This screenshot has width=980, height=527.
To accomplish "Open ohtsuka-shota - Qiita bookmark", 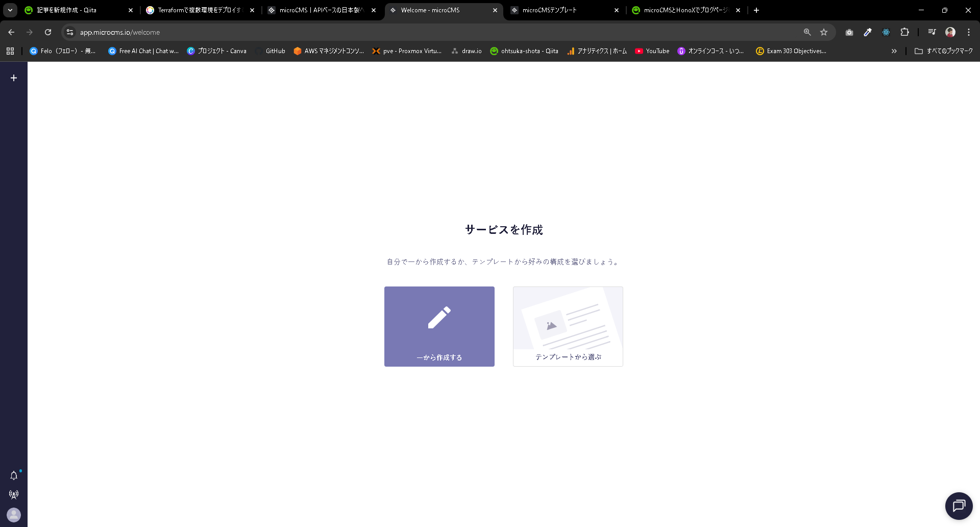I will [524, 51].
